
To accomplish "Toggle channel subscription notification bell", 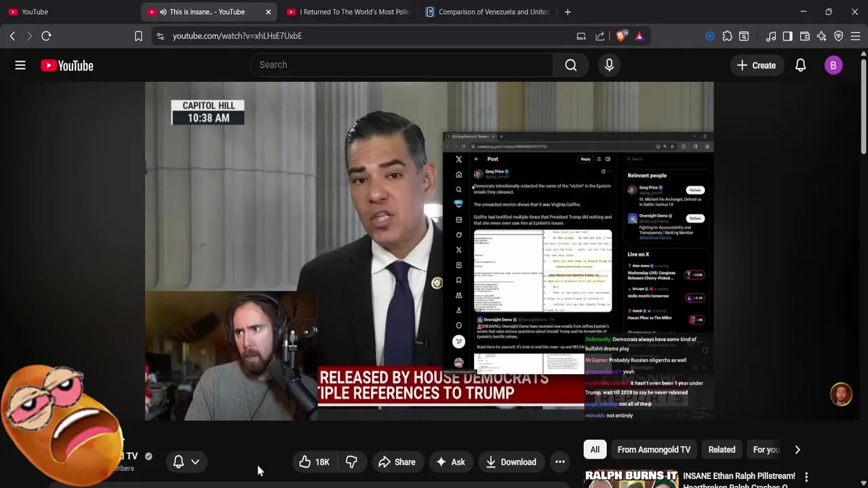I will [178, 462].
